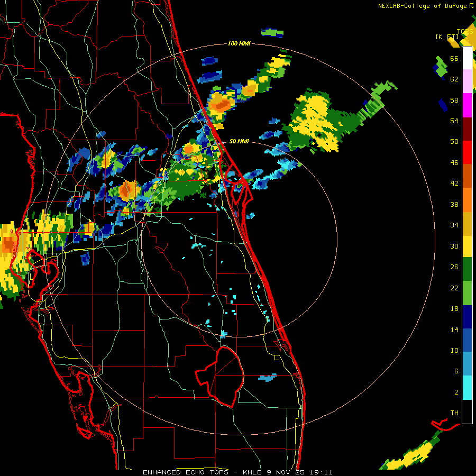Viewport: 476px width, 476px height.
Task: Pick the yellow legend color segment
Action: (x=467, y=246)
